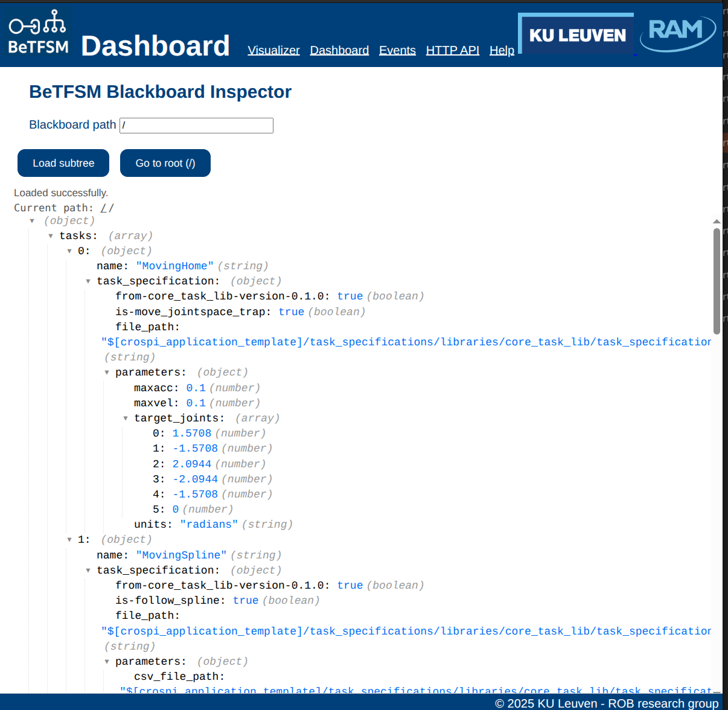Collapse task 1 object node

click(69, 540)
